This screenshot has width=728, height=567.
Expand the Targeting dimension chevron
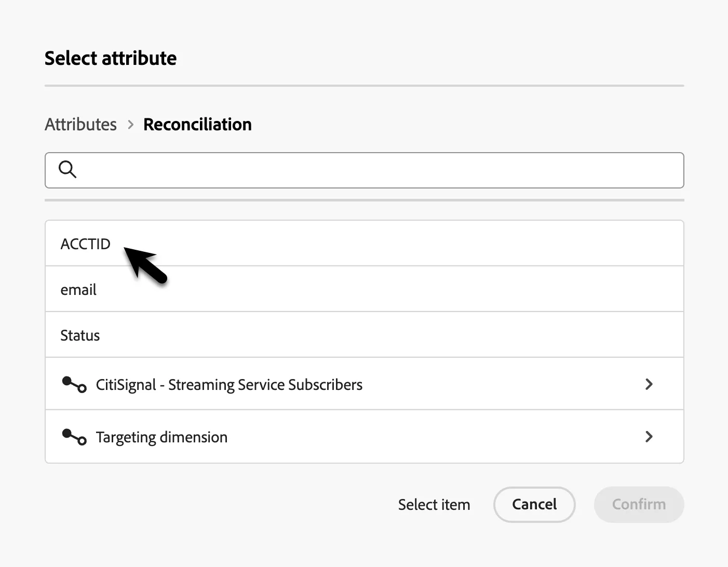click(649, 437)
